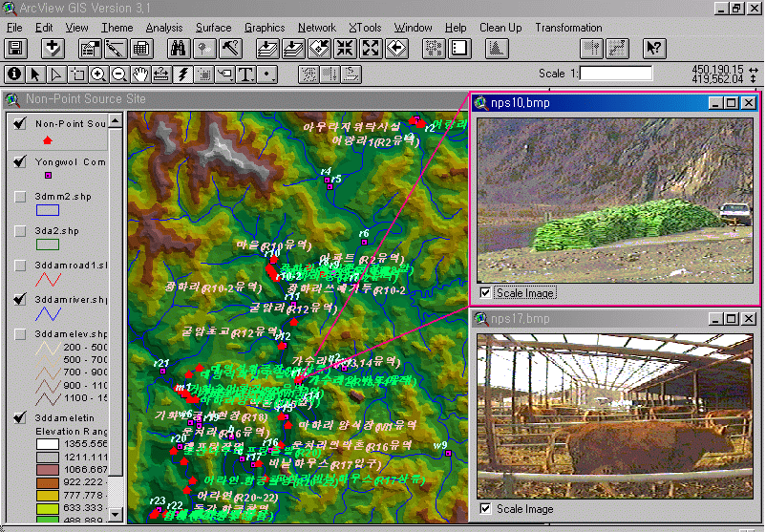
Task: Uncheck Scale Image in nps17.bmp window
Action: [485, 508]
